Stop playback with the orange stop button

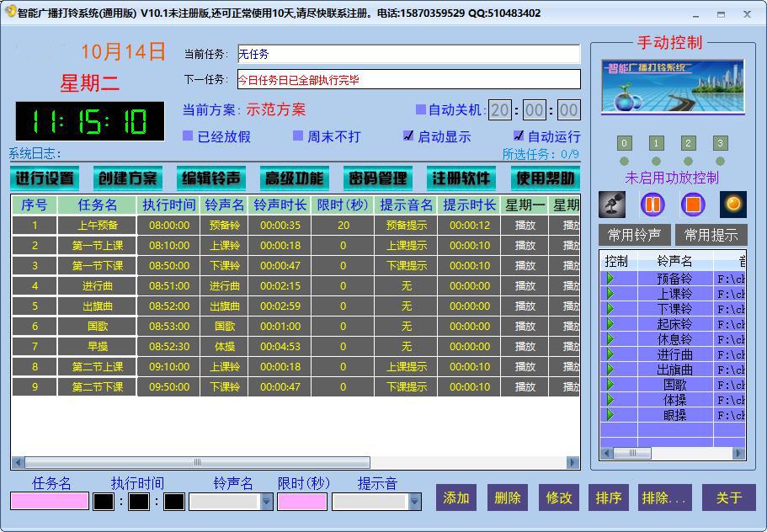click(x=693, y=205)
